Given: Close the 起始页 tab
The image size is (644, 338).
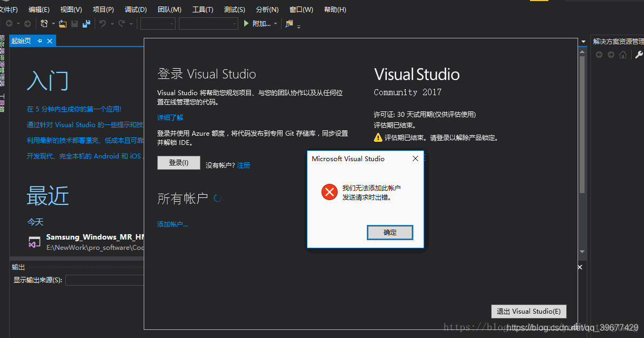Looking at the screenshot, I should coord(50,41).
